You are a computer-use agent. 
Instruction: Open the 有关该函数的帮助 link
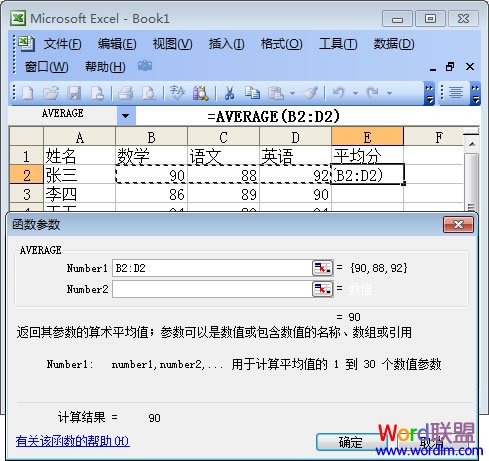point(72,441)
